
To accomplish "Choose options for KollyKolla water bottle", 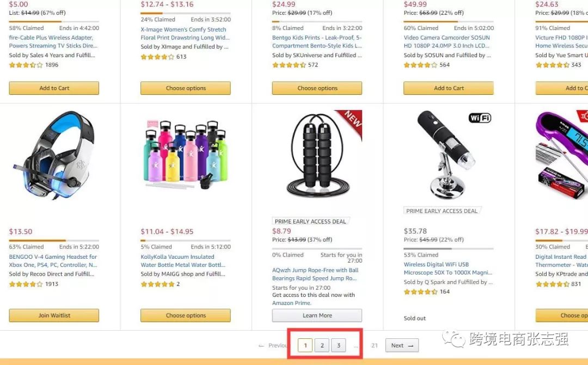I will click(186, 315).
